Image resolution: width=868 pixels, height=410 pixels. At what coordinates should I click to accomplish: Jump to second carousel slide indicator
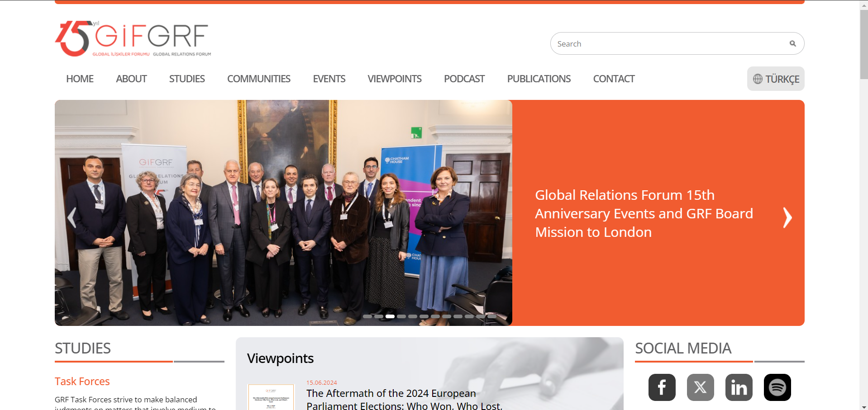(379, 316)
